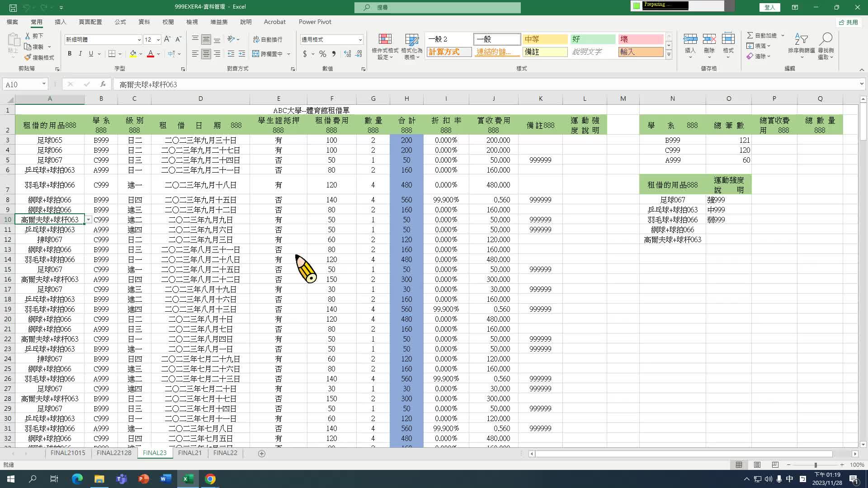Click the AutoSum sigma icon
The width and height of the screenshot is (868, 488).
tap(750, 35)
